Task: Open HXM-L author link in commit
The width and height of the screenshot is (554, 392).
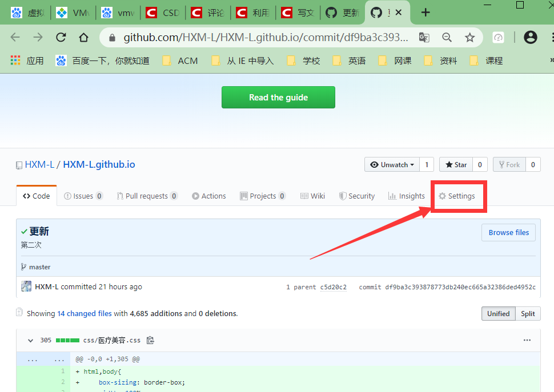Action: point(47,286)
